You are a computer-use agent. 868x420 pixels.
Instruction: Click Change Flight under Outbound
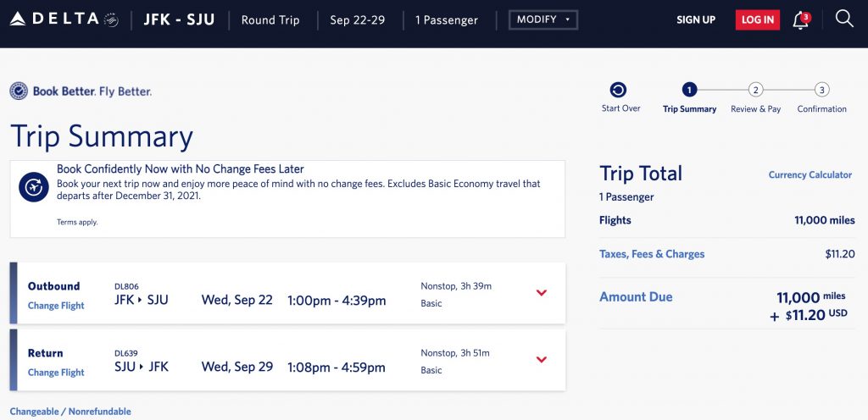click(56, 306)
